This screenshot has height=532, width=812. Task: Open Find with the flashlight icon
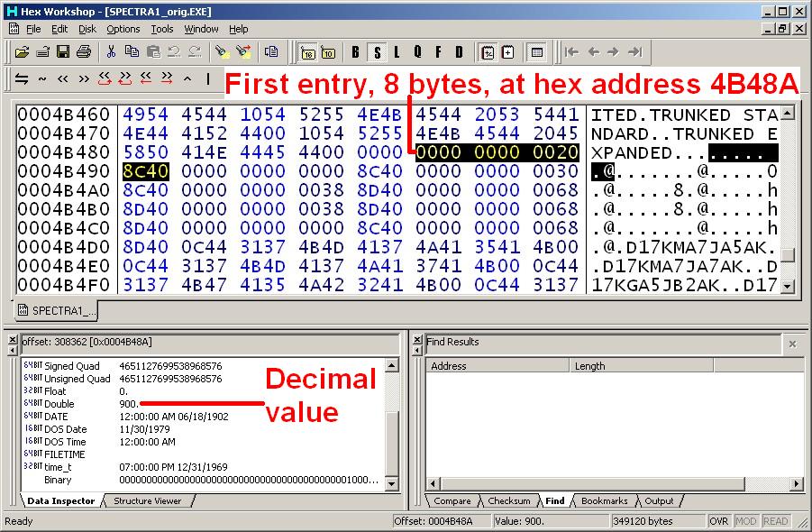pyautogui.click(x=222, y=51)
